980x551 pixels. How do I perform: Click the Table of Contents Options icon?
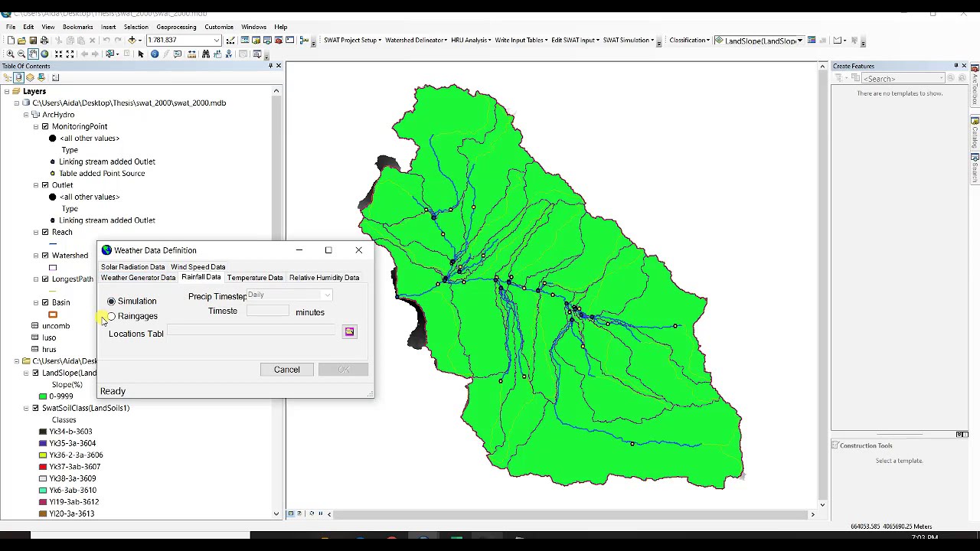(55, 77)
